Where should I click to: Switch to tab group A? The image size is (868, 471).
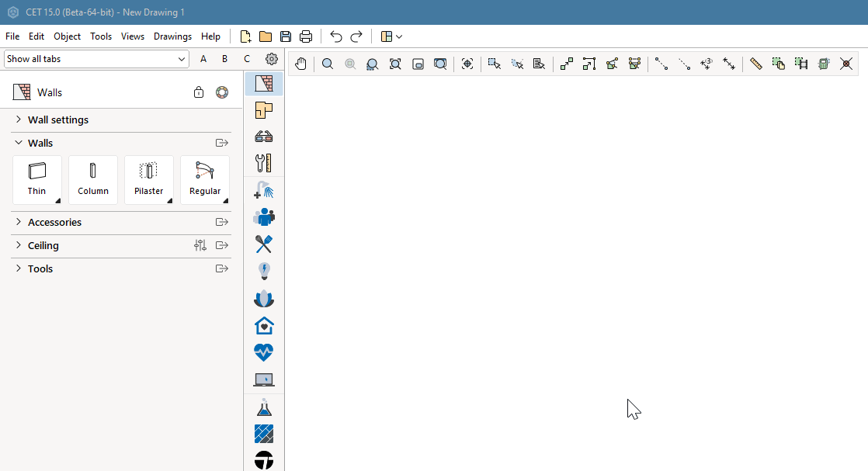pyautogui.click(x=203, y=59)
